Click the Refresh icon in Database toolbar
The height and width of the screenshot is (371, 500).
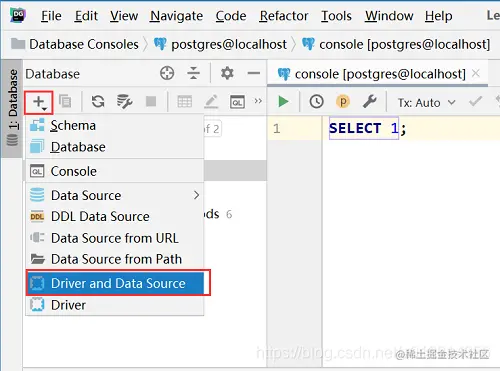(x=98, y=101)
